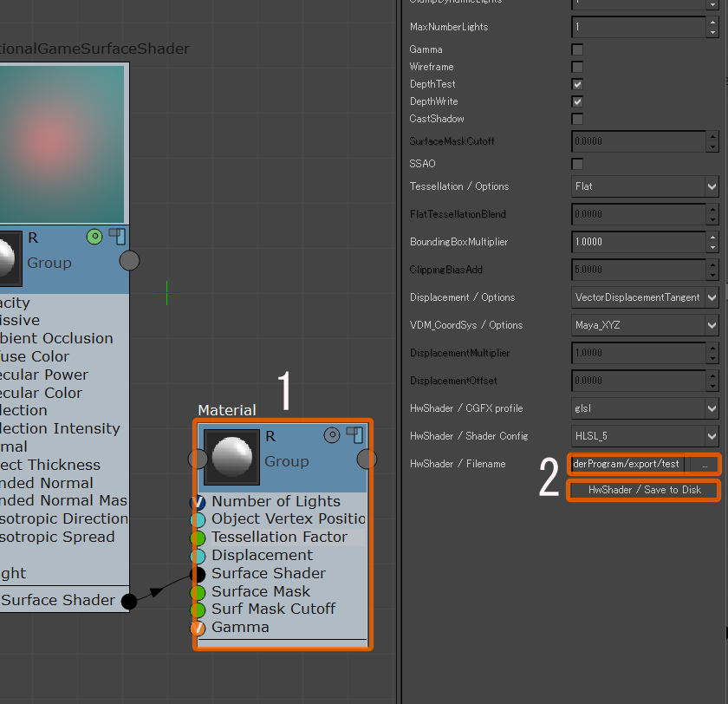Click the circular target icon on Material node
The image size is (728, 704).
tap(332, 435)
